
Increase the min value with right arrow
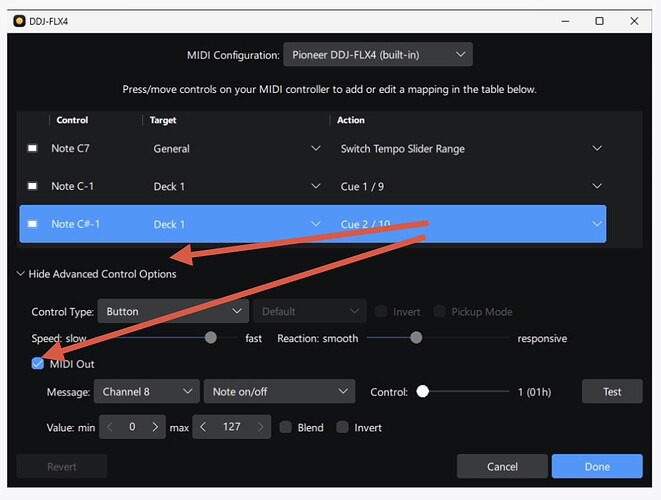(155, 427)
